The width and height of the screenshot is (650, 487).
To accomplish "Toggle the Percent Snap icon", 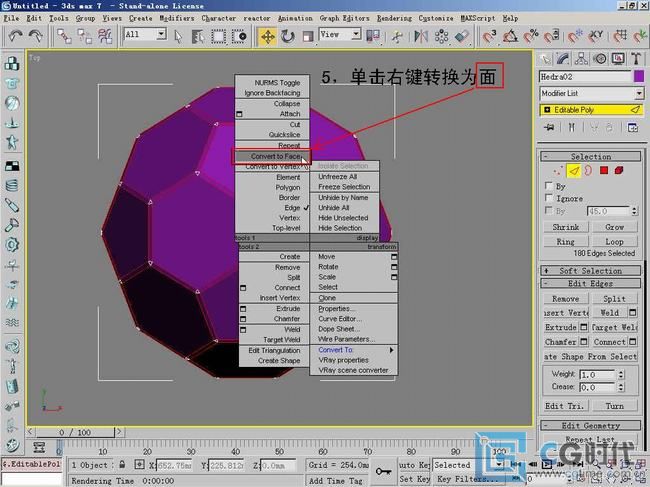I will click(531, 36).
